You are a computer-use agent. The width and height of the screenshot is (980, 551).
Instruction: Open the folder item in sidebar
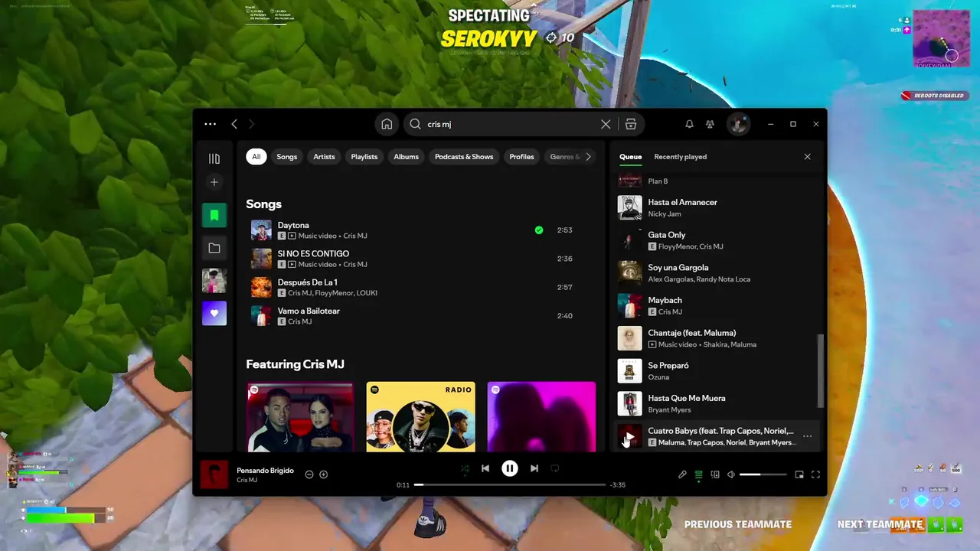pos(214,248)
